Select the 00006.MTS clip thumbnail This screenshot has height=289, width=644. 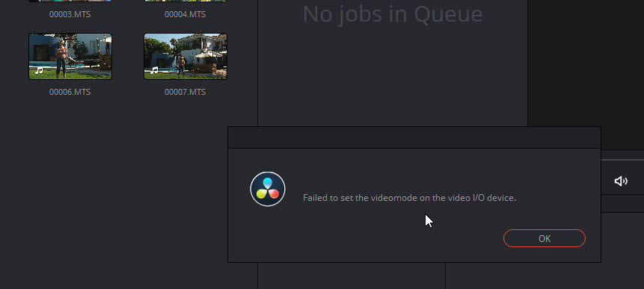coord(70,56)
